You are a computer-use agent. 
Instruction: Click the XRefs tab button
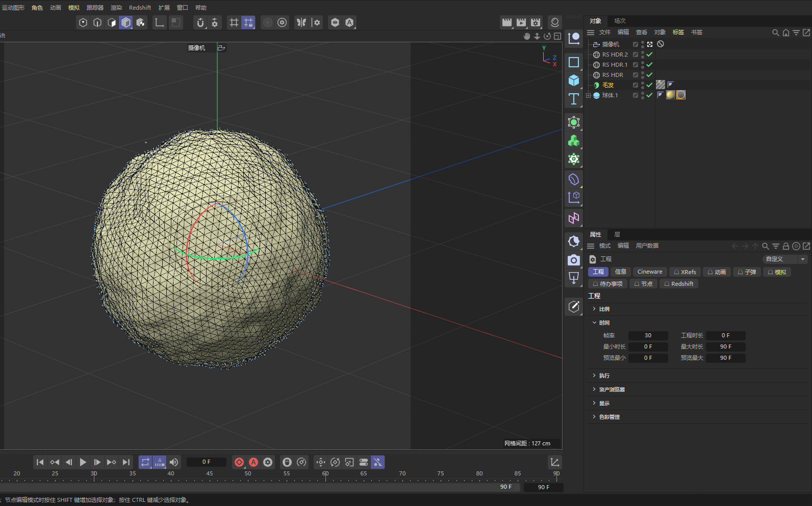point(684,272)
